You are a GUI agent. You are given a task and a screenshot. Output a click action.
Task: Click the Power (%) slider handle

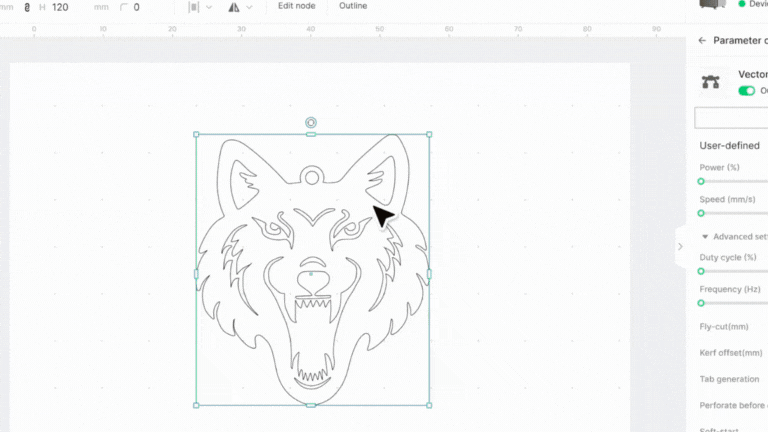point(701,181)
